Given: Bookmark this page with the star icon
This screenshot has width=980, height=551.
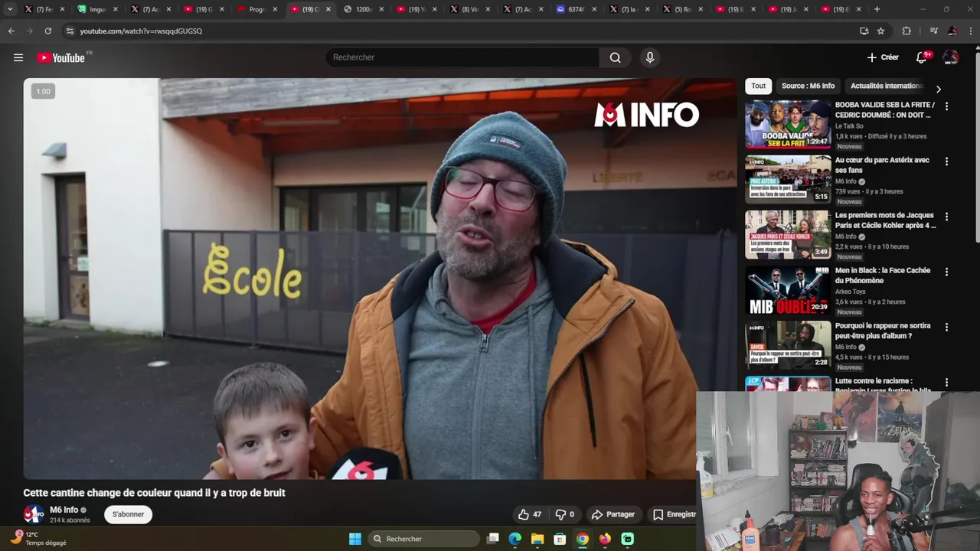Looking at the screenshot, I should click(880, 31).
